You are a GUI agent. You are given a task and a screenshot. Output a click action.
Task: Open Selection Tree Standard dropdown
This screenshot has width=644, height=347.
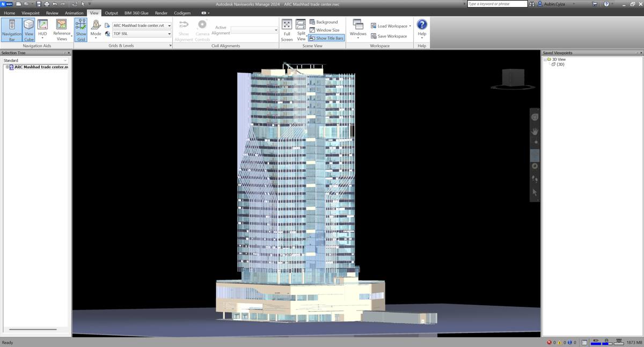coord(35,60)
